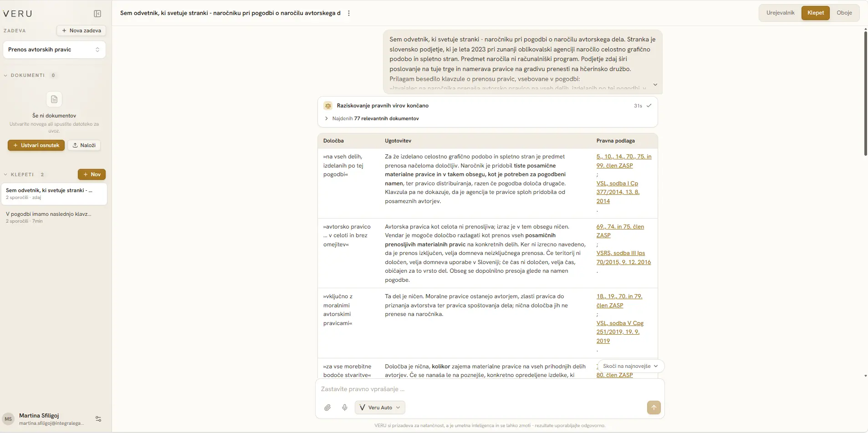Click the MS user avatar
Image resolution: width=868 pixels, height=433 pixels.
[x=8, y=419]
